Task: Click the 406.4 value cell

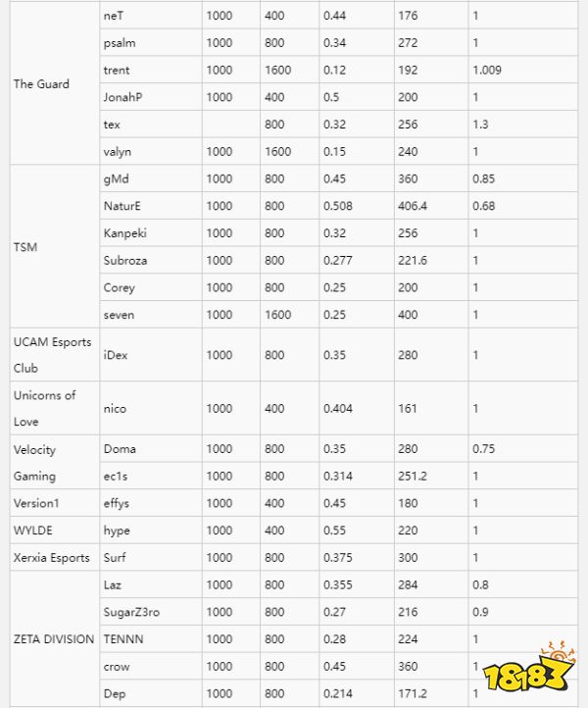Action: (415, 206)
